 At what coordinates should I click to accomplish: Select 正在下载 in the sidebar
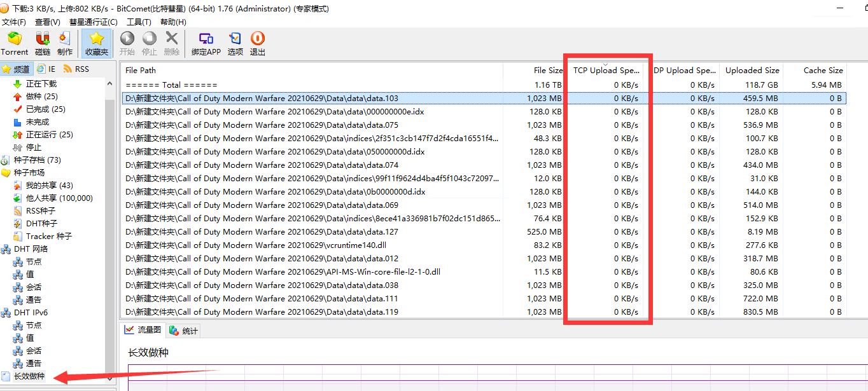coord(35,84)
